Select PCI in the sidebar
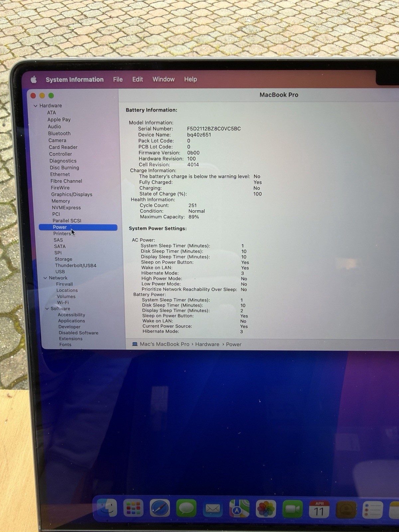 [x=56, y=214]
